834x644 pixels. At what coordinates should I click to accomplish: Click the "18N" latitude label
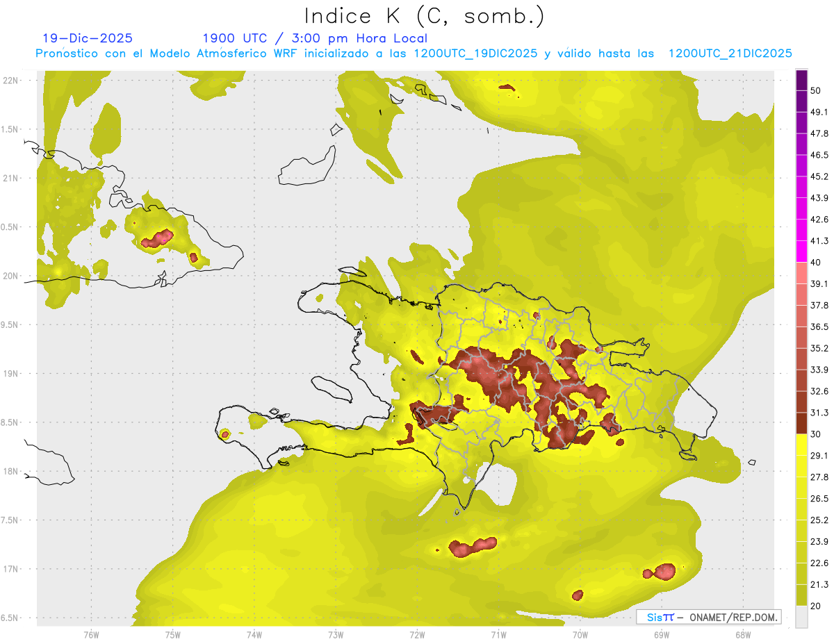tap(12, 471)
